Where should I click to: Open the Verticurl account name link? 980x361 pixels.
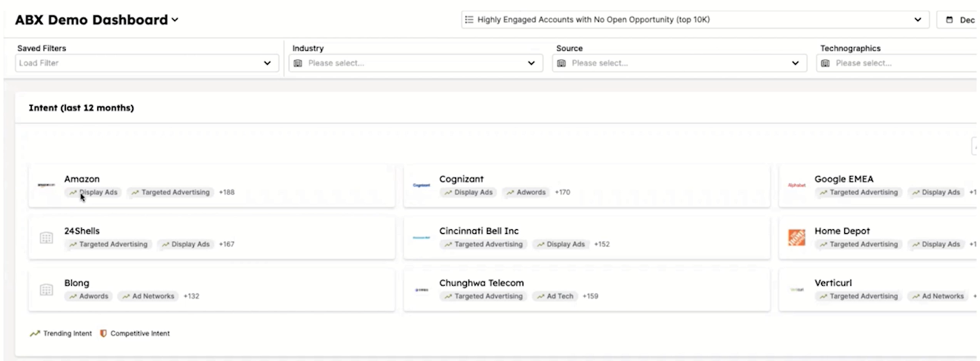tap(833, 283)
